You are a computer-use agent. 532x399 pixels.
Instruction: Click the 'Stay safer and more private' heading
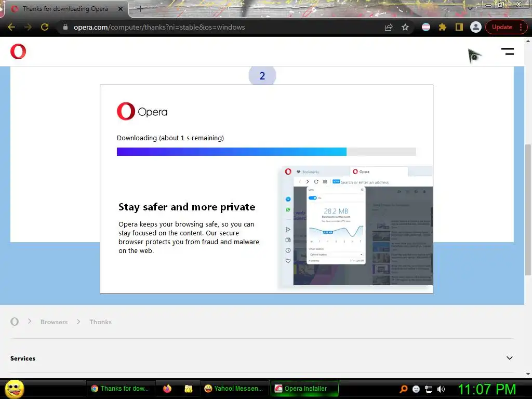coord(187,207)
